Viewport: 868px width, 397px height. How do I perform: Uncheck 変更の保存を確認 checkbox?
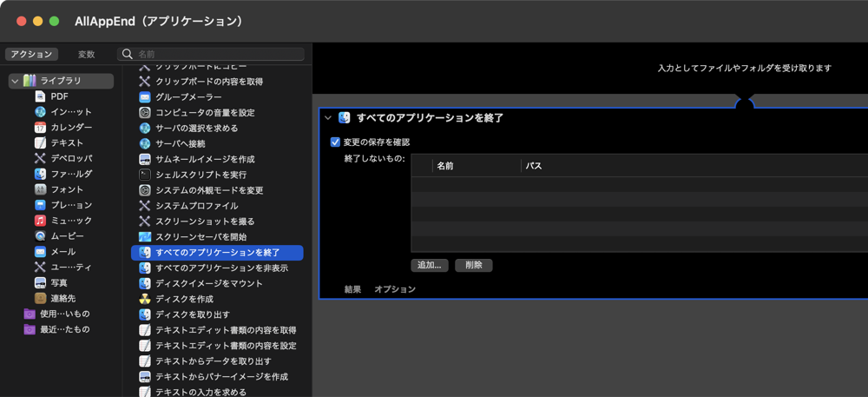(x=335, y=142)
